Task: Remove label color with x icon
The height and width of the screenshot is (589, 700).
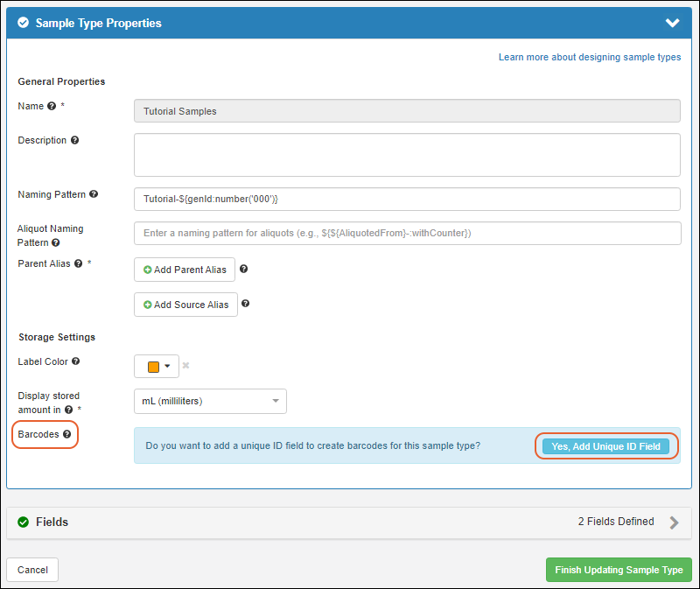Action: click(x=185, y=366)
